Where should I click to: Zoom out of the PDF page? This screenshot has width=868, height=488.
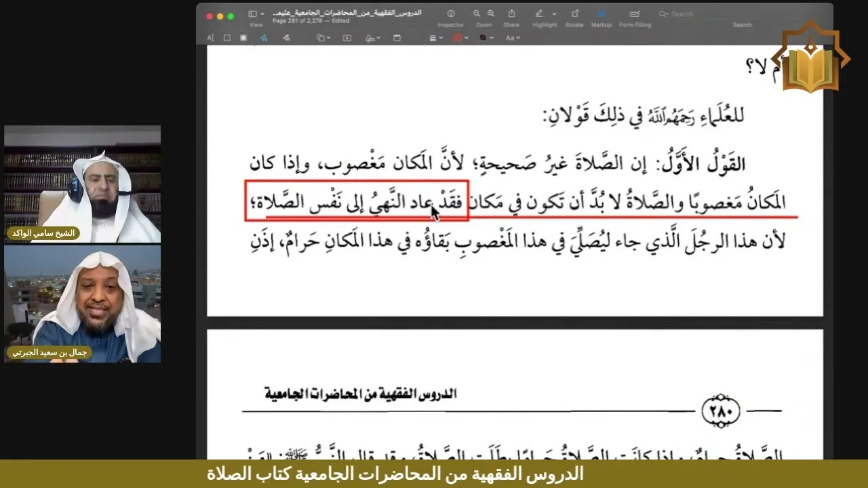point(477,14)
